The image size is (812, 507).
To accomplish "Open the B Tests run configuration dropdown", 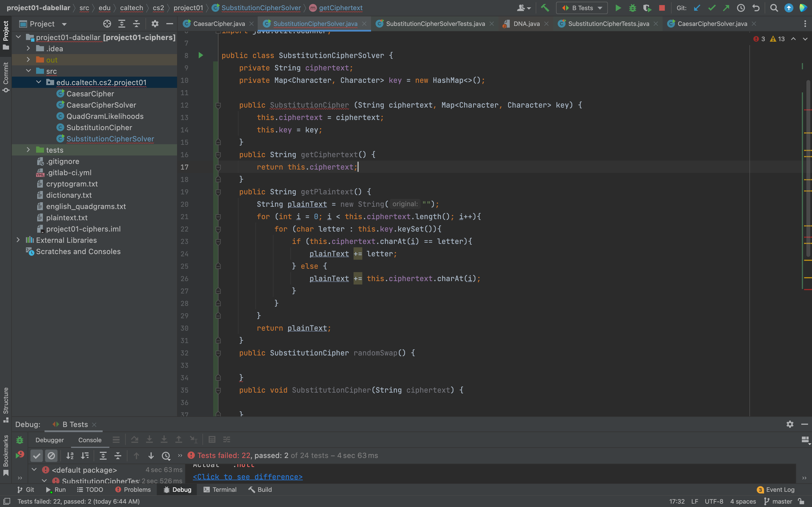I will [582, 8].
